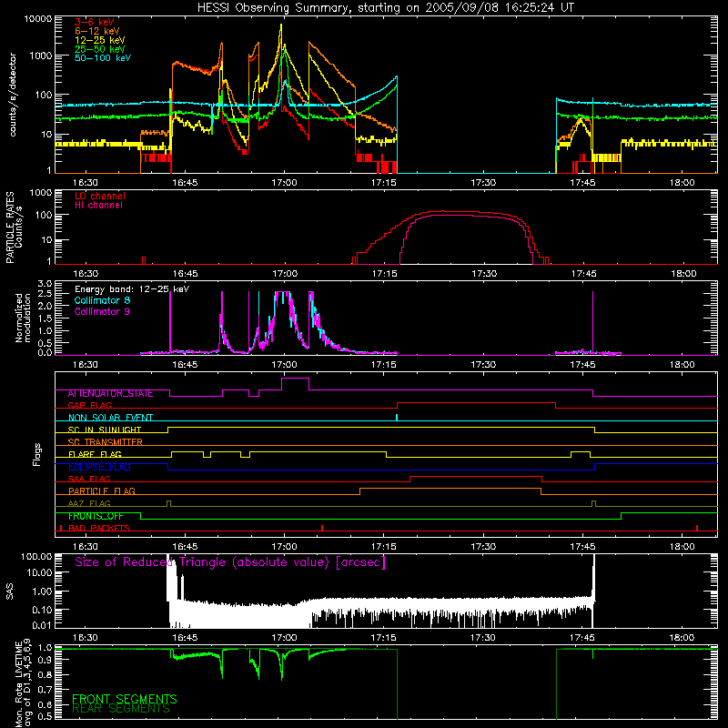Click the 0.8 tick on livetime axis
728x728 pixels.
pos(45,675)
